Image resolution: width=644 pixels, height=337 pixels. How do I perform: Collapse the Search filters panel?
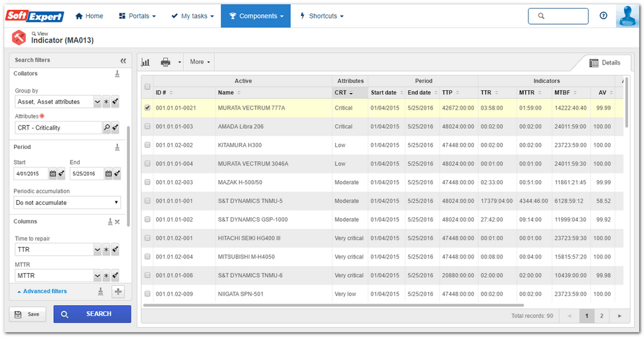pyautogui.click(x=123, y=61)
